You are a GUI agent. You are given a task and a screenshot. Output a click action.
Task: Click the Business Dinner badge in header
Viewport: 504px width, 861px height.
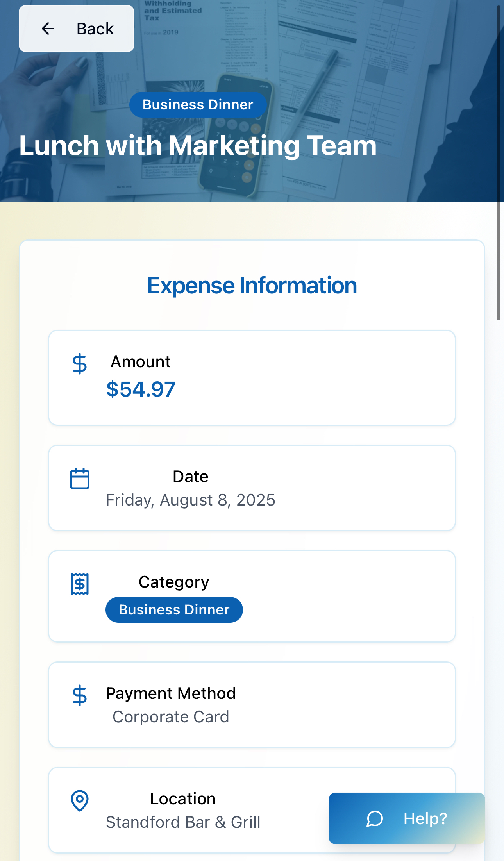(x=198, y=105)
